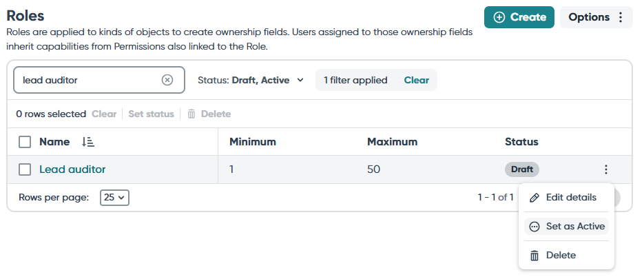This screenshot has width=644, height=279.
Task: Select Delete in the row context menu
Action: tap(566, 256)
